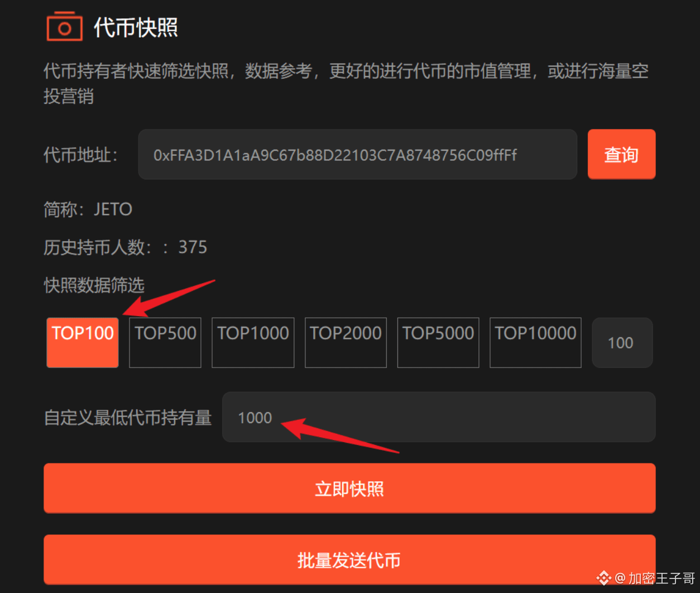Click the 查询 query button
700x593 pixels.
tap(621, 155)
